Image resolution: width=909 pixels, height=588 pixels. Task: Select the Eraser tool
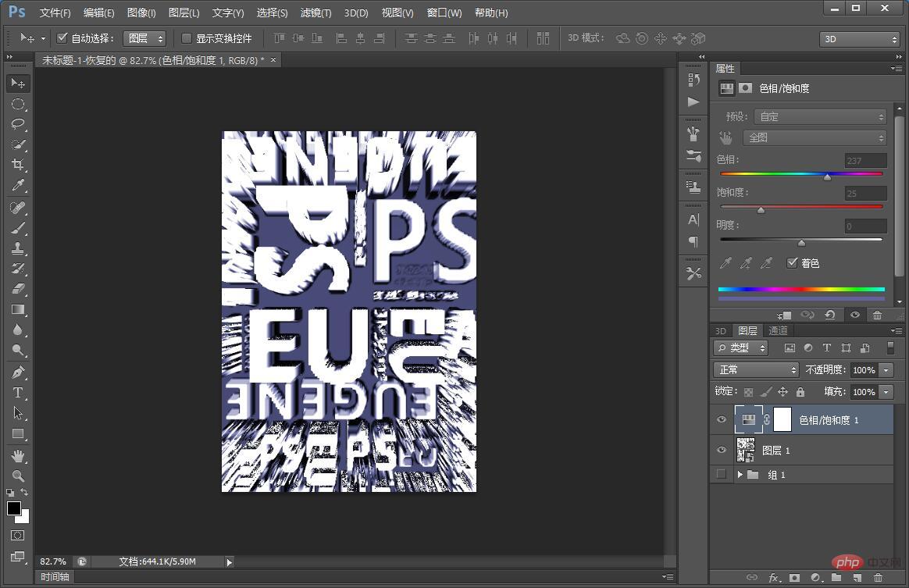[18, 289]
